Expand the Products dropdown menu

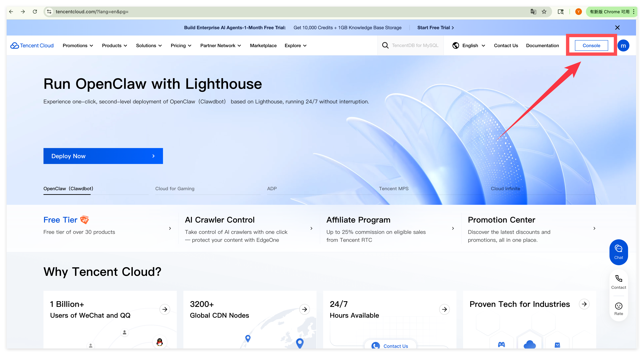click(x=115, y=45)
